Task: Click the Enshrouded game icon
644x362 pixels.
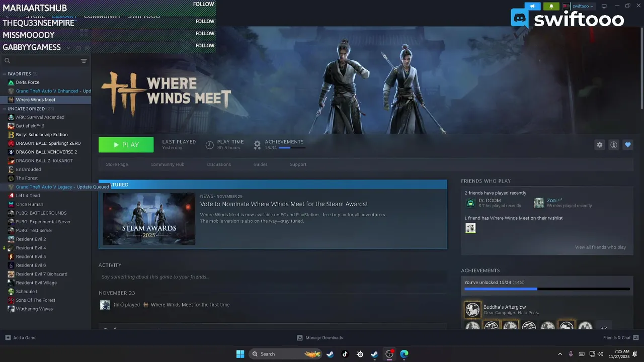Action: 11,169
